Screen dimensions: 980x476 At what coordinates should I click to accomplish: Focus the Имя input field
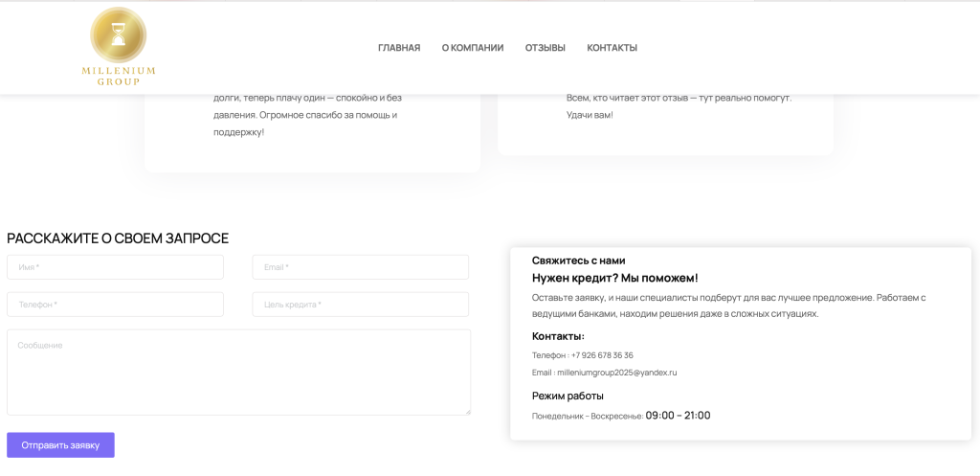[115, 267]
